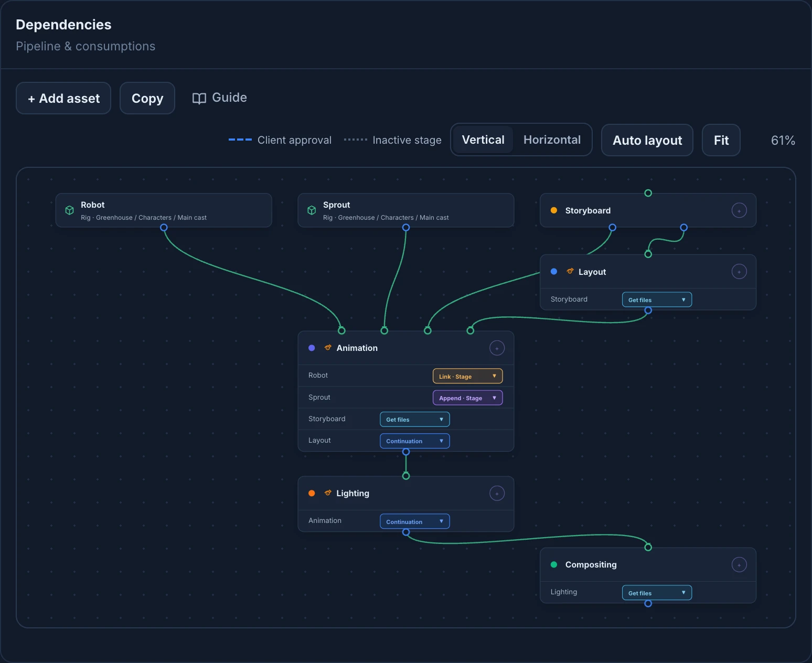Click the Fit button
This screenshot has width=812, height=663.
click(x=721, y=140)
